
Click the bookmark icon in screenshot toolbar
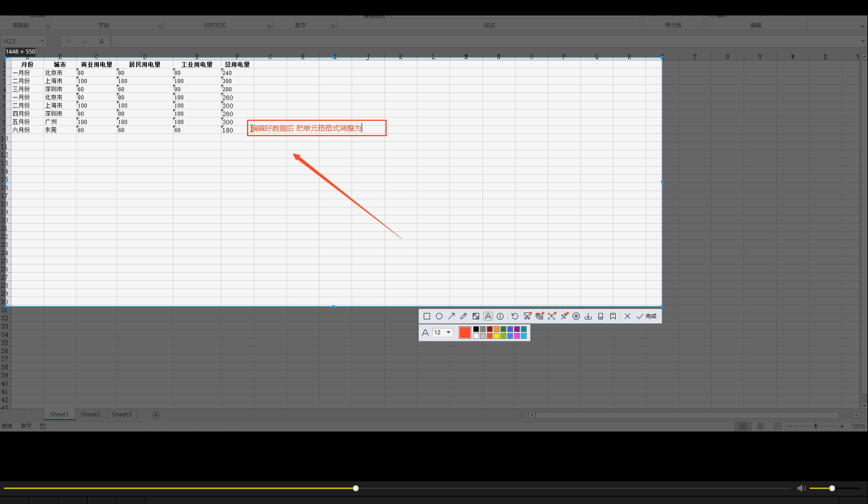click(613, 316)
